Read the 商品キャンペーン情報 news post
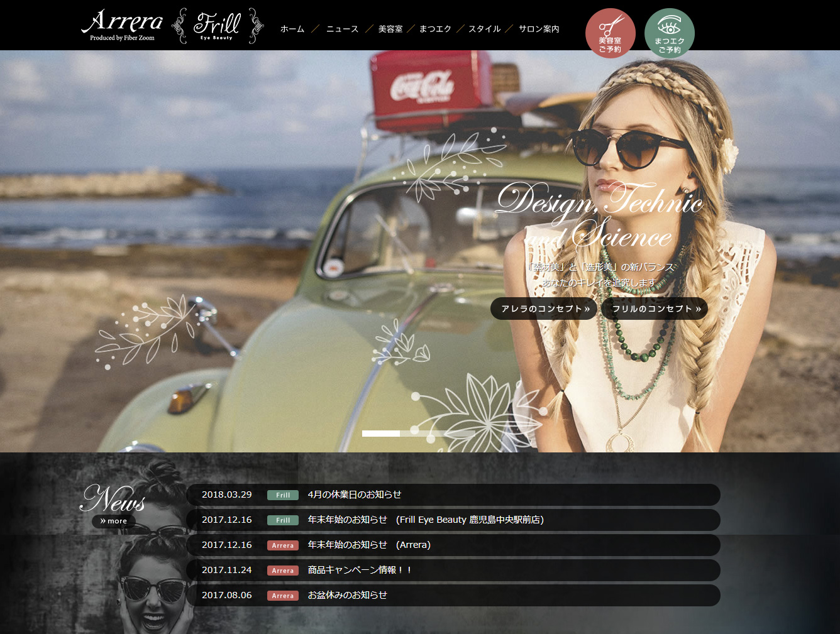The width and height of the screenshot is (840, 634). 360,570
